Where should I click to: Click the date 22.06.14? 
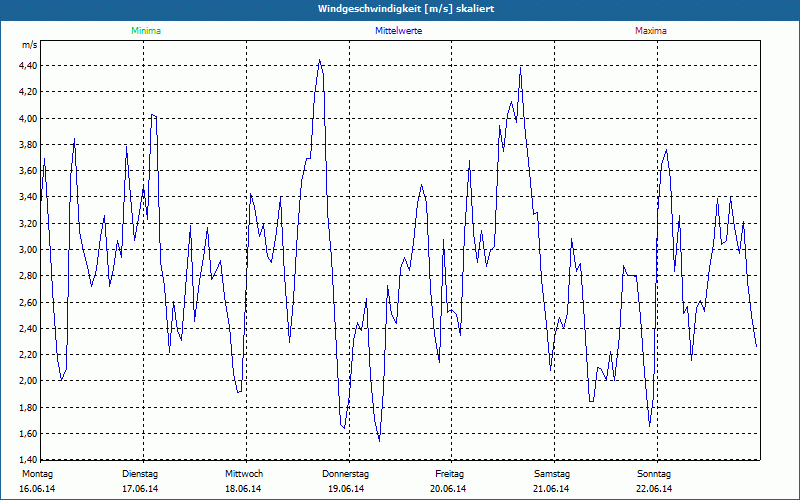(654, 489)
